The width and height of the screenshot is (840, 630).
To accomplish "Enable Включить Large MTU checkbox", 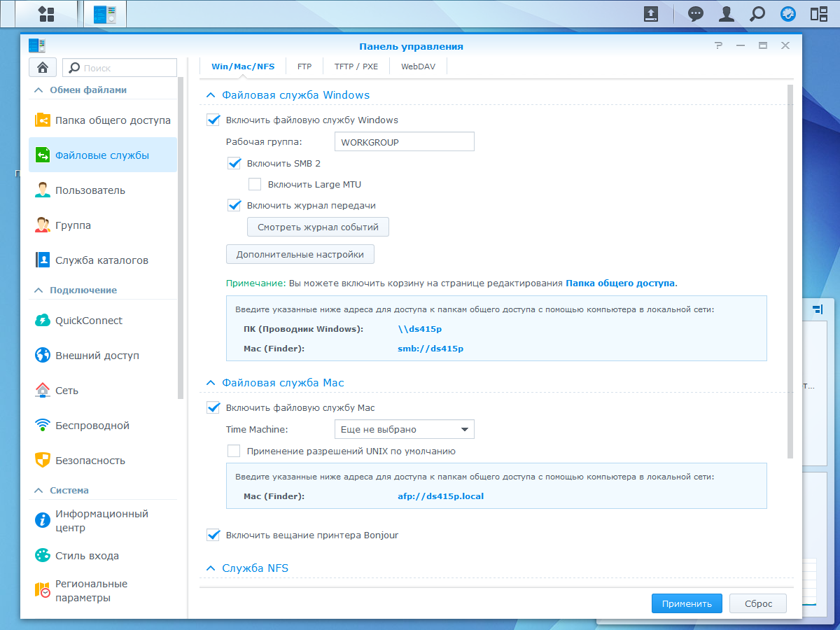I will point(255,184).
